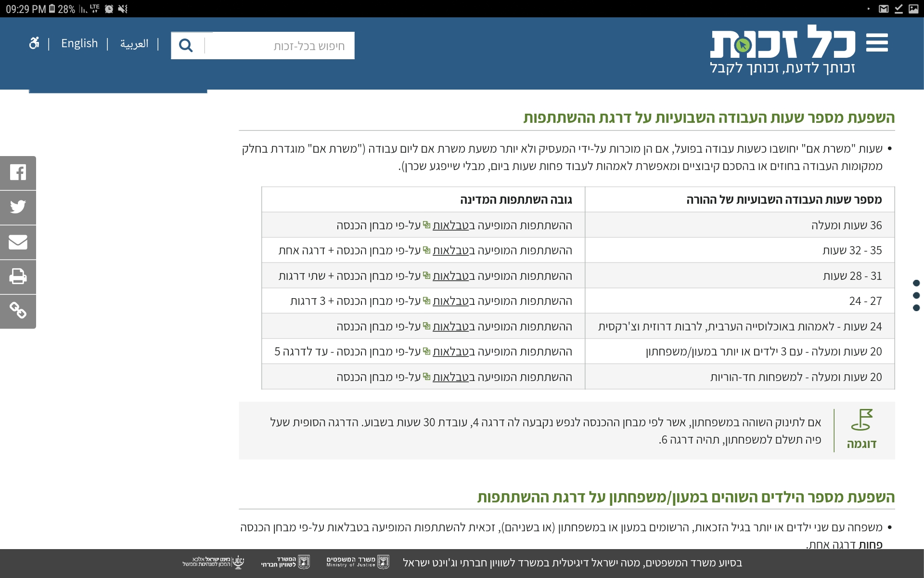Open טבלאות link in 24 - 27 row
The height and width of the screenshot is (578, 924).
[450, 301]
